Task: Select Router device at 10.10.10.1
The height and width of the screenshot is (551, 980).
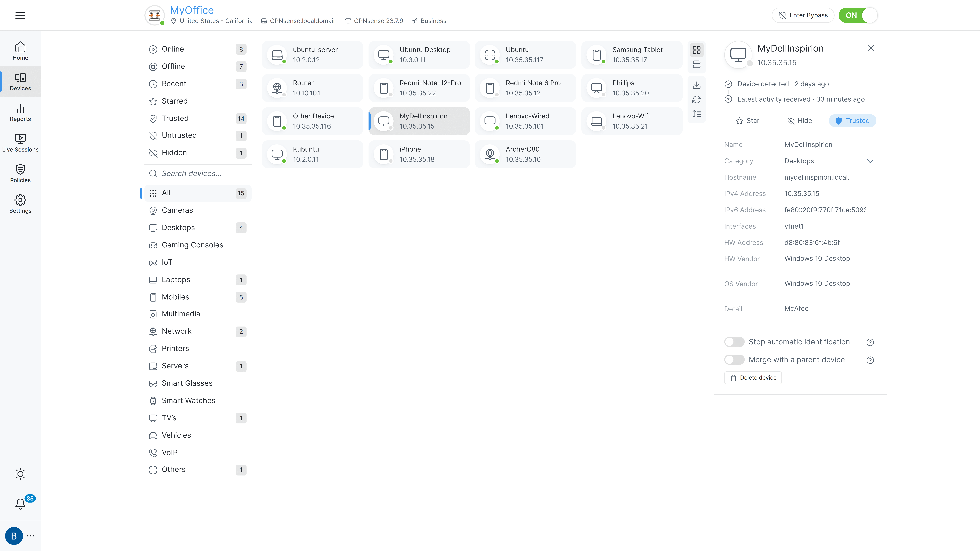Action: pyautogui.click(x=312, y=88)
